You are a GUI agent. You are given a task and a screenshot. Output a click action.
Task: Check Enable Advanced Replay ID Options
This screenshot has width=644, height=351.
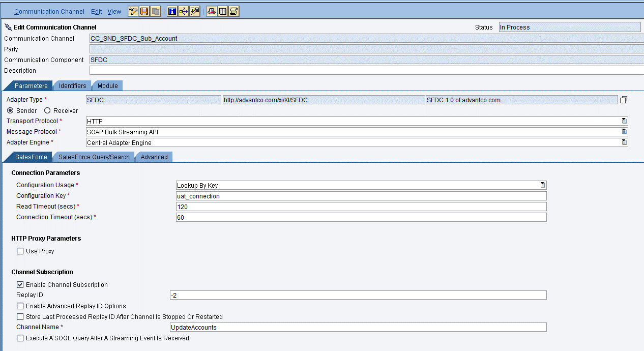20,306
